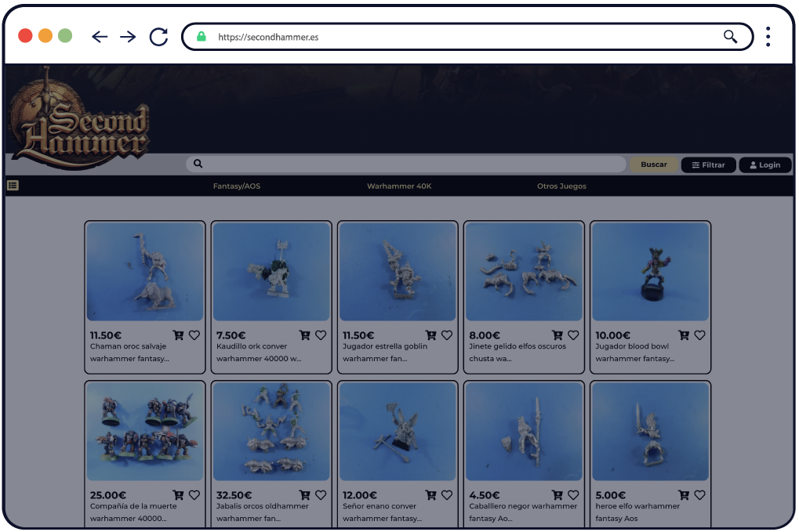Add heroe elfo warhammer to cart
The image size is (799, 532).
click(x=684, y=495)
